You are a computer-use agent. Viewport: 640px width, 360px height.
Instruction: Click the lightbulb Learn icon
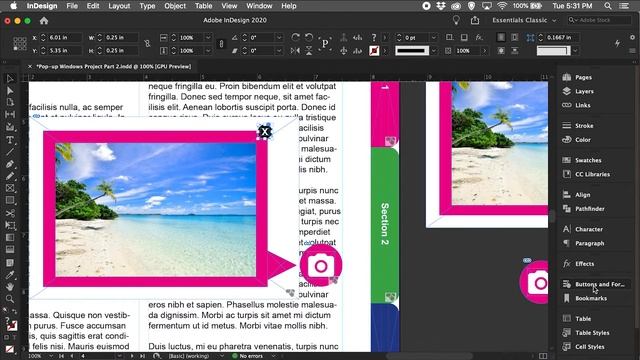pos(456,20)
